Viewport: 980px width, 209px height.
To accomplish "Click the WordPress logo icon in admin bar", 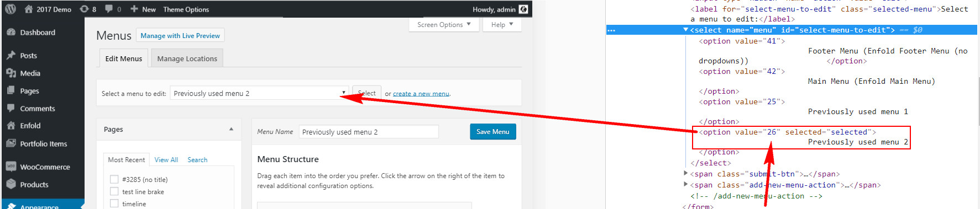I will (11, 9).
